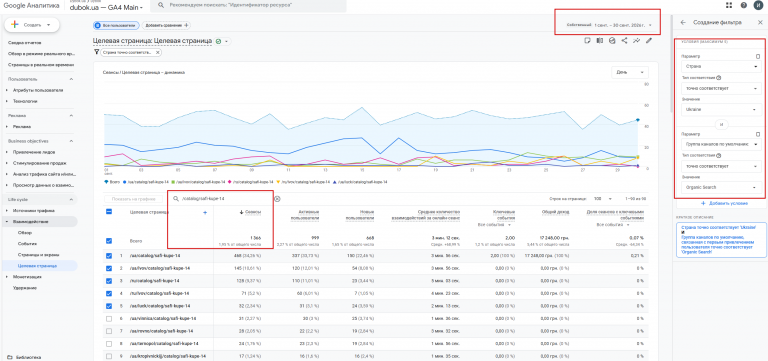The height and width of the screenshot is (361, 768).
Task: Remove the Страна filter chip
Action: [x=157, y=52]
